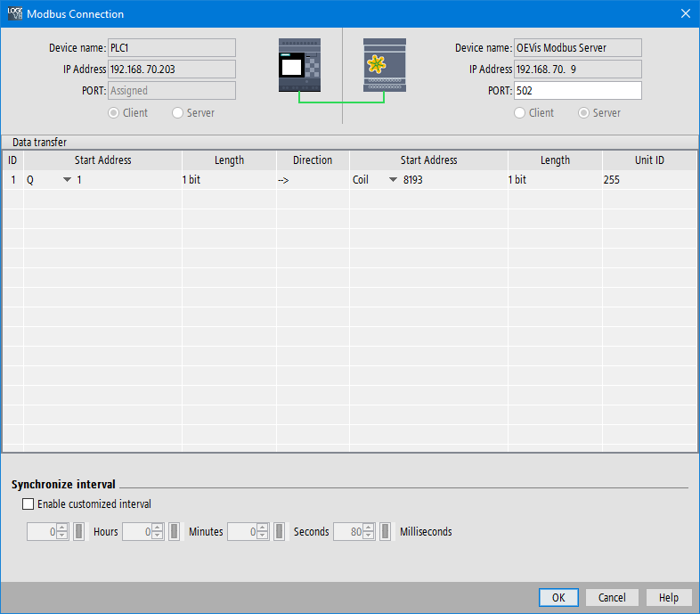
Task: Open the Q address type dropdown
Action: coord(67,180)
